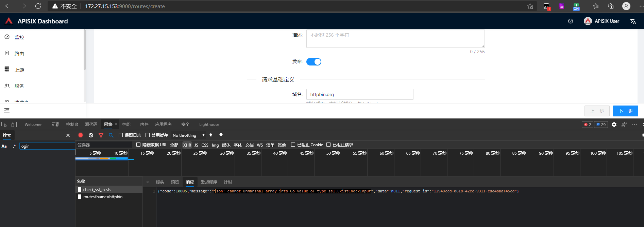644x227 pixels.
Task: Open DevTools settings gear
Action: [x=614, y=125]
